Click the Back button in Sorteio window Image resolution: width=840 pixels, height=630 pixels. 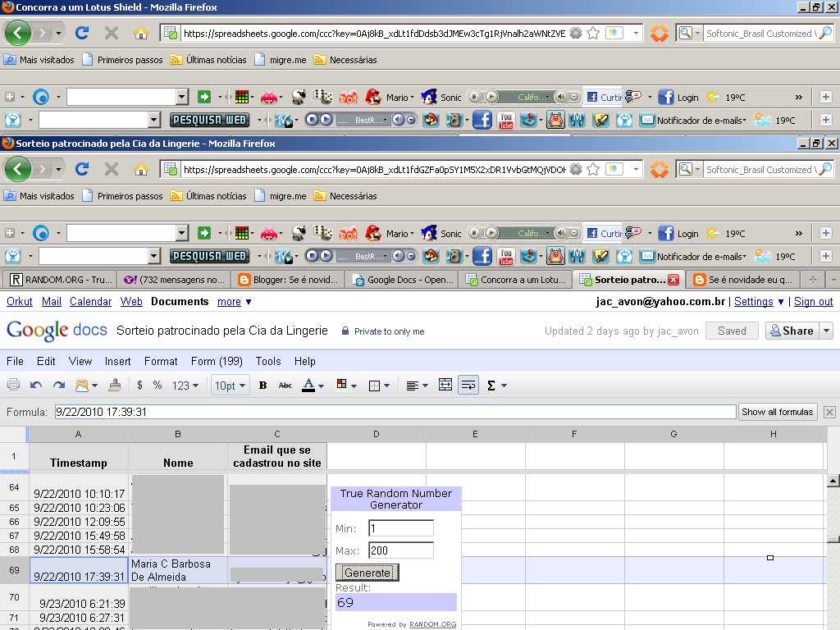(18, 169)
